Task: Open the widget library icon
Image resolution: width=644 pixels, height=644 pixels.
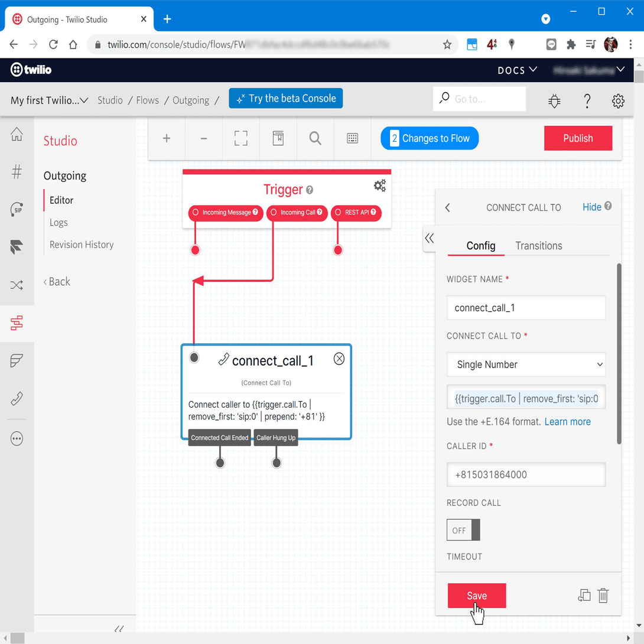Action: 278,138
